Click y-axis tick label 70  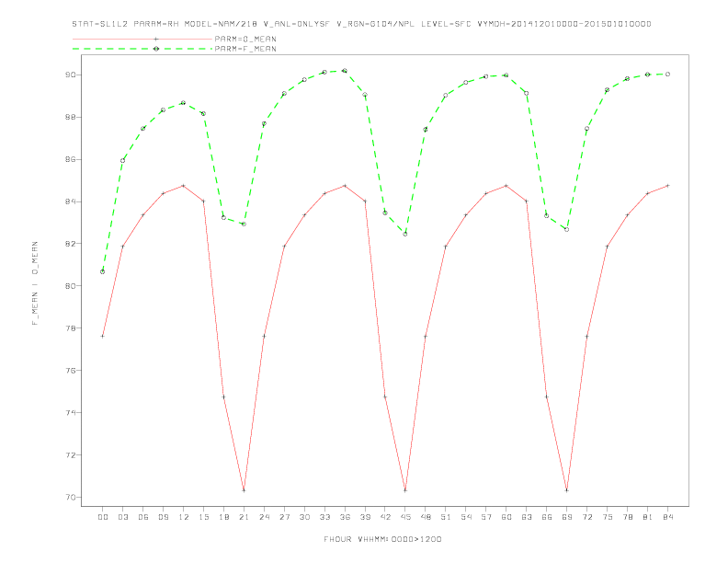click(x=70, y=497)
